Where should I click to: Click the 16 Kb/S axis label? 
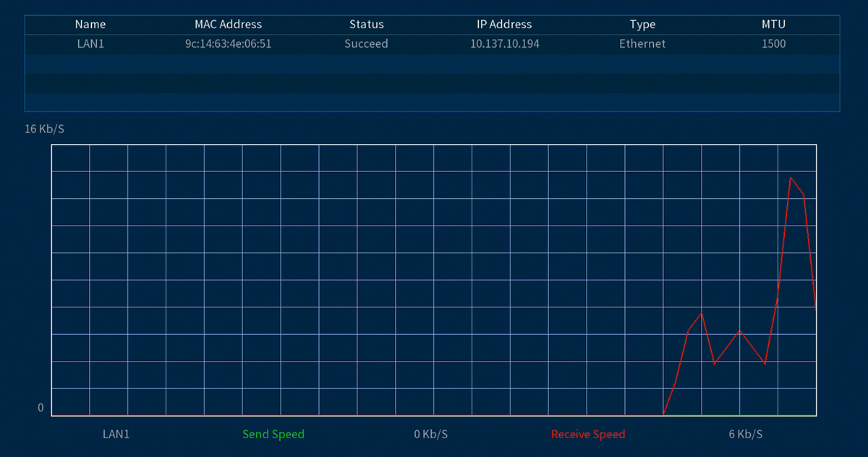click(45, 129)
